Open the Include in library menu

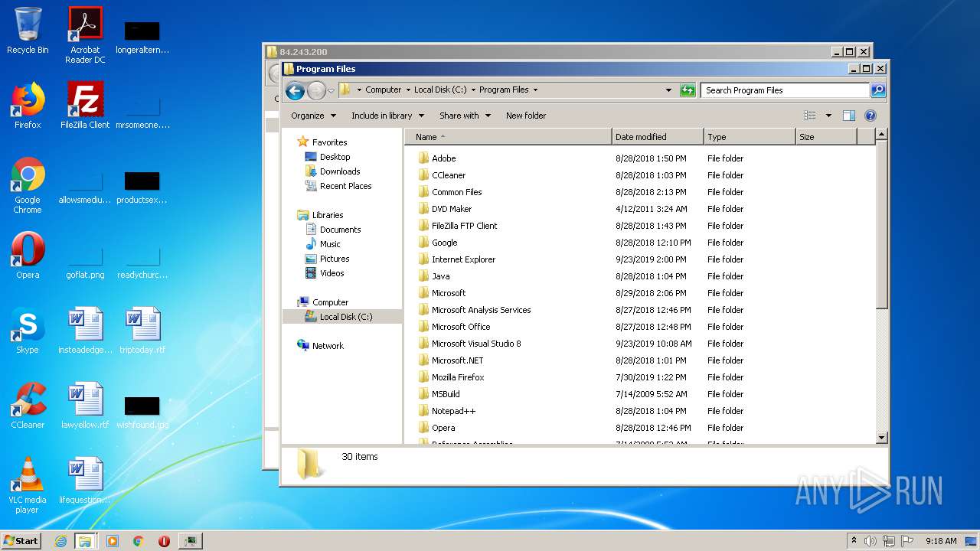coord(387,116)
